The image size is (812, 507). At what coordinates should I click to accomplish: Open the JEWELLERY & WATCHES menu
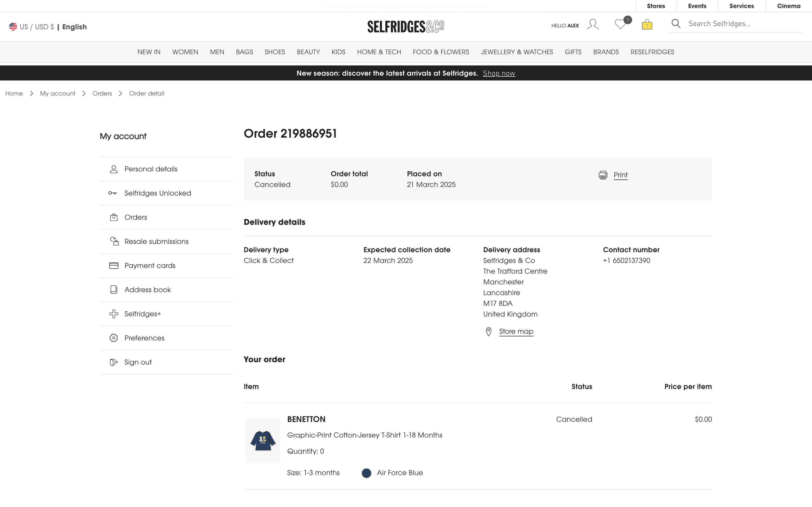[516, 52]
